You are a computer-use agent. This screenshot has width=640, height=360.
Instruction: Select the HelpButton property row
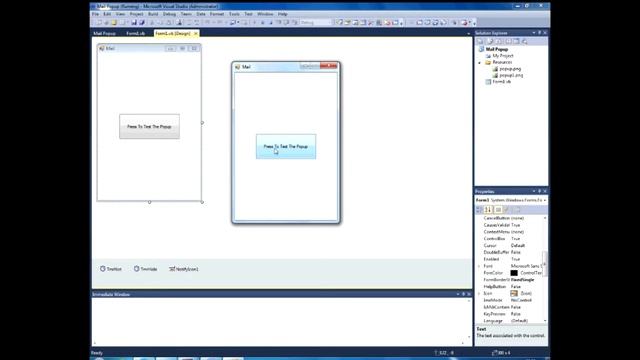512,287
